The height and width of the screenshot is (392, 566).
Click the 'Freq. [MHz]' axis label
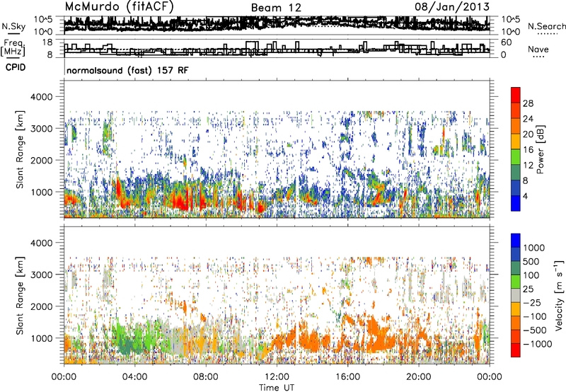click(x=14, y=47)
